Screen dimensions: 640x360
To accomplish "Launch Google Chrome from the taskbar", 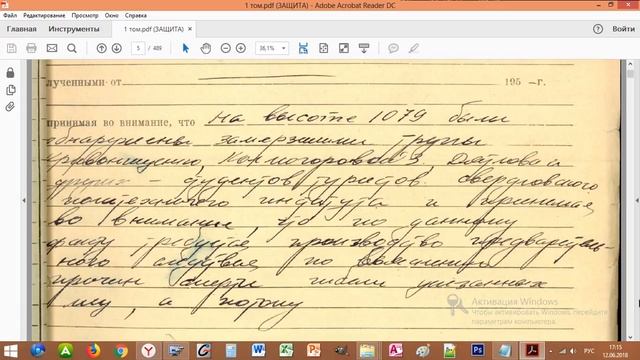I will [x=121, y=351].
